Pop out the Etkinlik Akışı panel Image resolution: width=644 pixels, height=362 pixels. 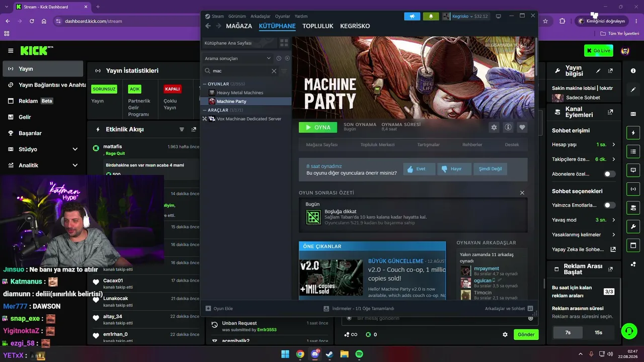194,129
